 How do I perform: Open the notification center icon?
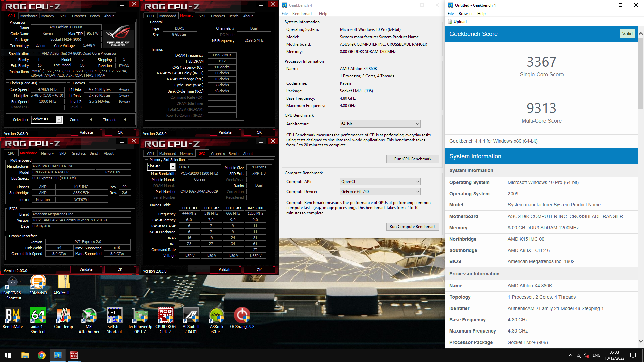point(633,355)
